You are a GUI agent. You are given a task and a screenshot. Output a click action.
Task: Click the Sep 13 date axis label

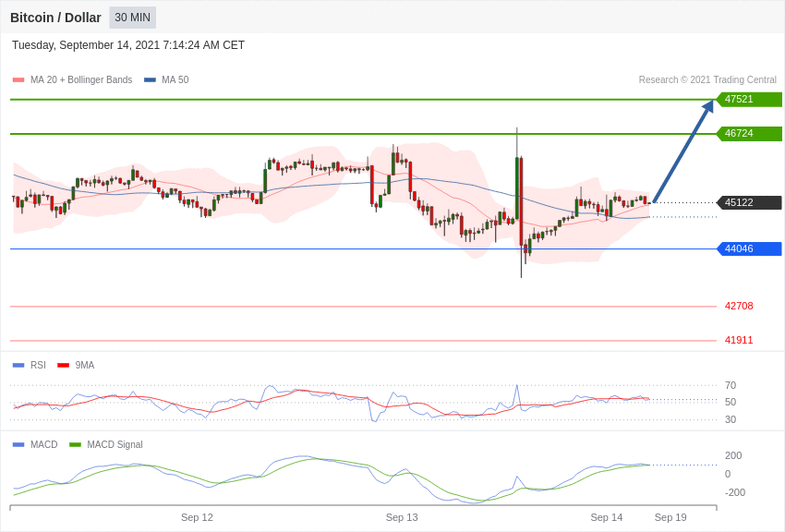402,517
